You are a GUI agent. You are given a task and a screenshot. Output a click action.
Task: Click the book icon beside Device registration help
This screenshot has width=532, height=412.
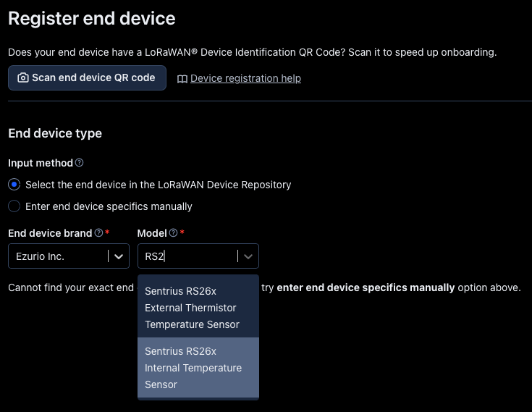pos(182,78)
